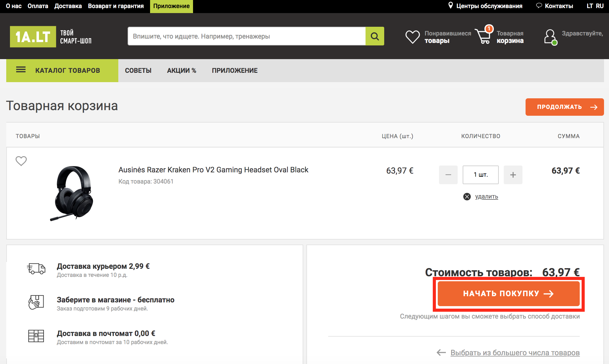Open the shopping cart icon
The height and width of the screenshot is (364, 609).
(x=483, y=36)
